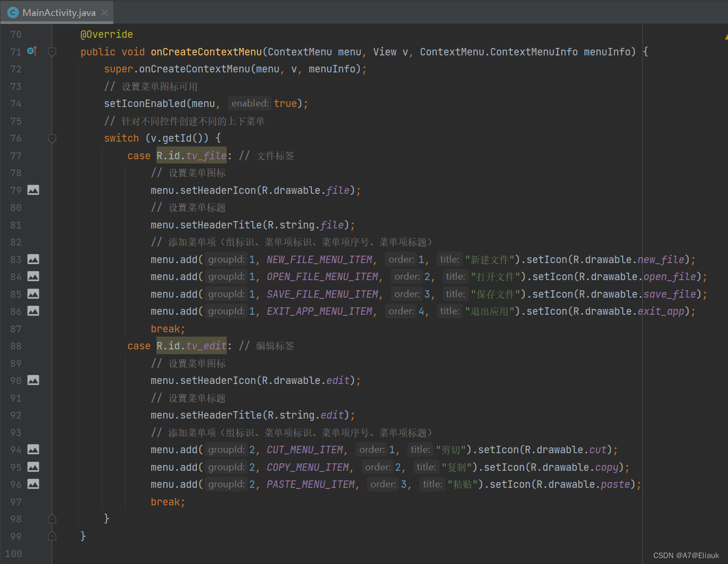Close the MainActivity.java tab with its X
The image size is (728, 564).
[105, 12]
